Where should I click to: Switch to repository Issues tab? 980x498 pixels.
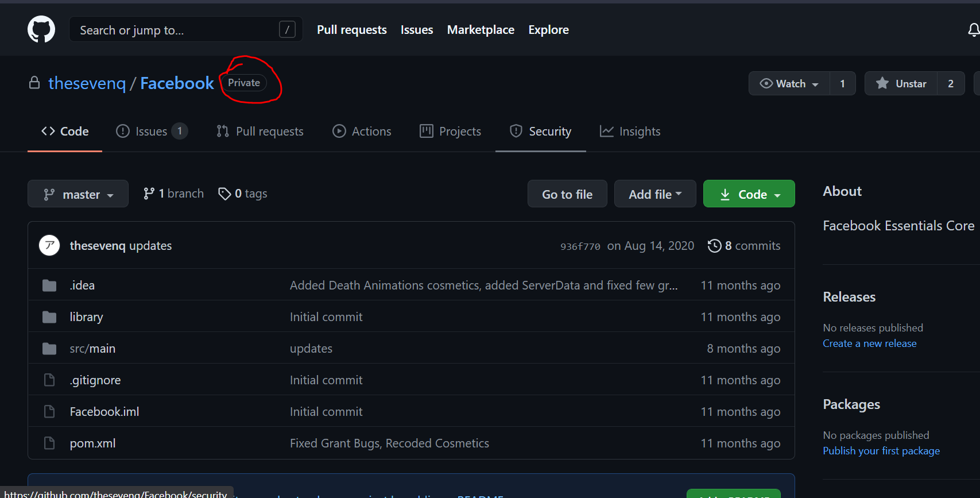pyautogui.click(x=152, y=132)
